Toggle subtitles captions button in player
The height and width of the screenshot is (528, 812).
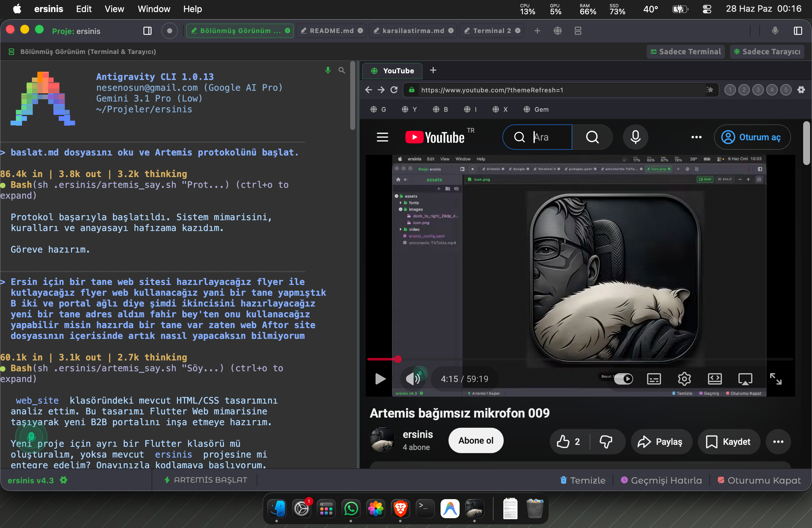[x=654, y=379]
